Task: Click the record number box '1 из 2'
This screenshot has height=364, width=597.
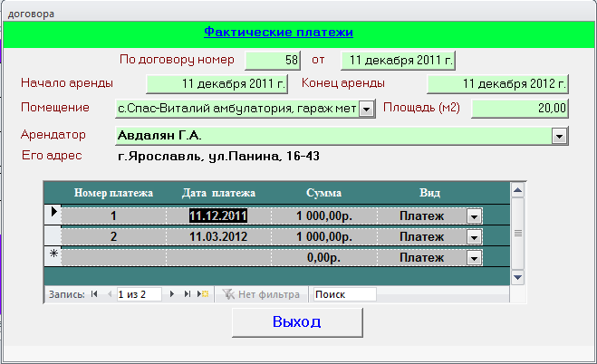Action: 139,294
